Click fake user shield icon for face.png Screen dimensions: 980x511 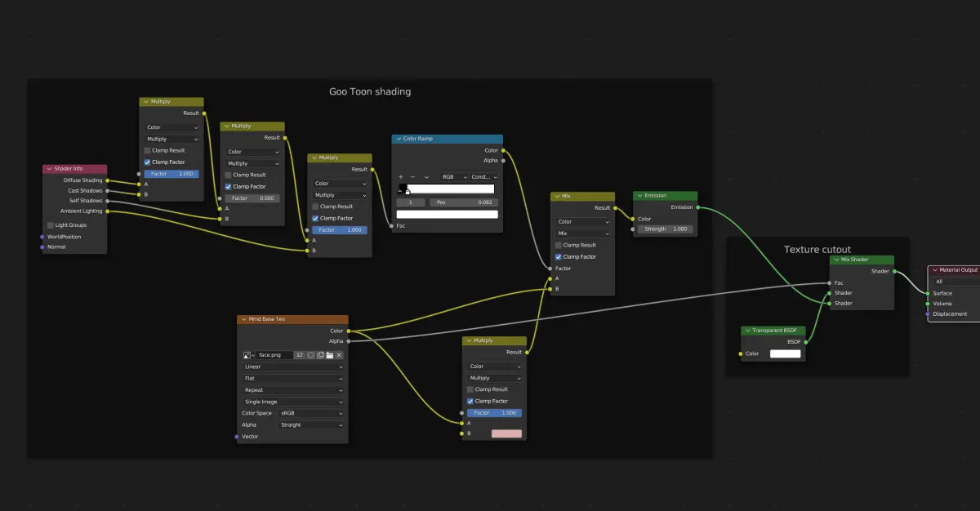[x=310, y=355]
